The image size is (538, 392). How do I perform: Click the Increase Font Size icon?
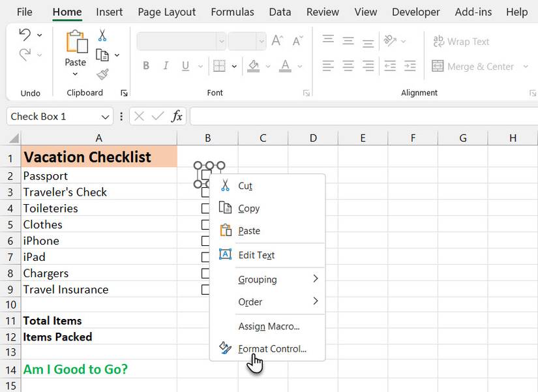(277, 40)
